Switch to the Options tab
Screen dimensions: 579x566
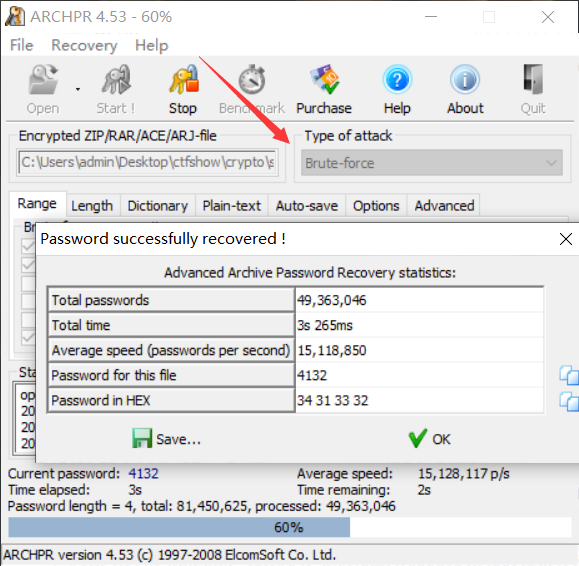click(376, 206)
